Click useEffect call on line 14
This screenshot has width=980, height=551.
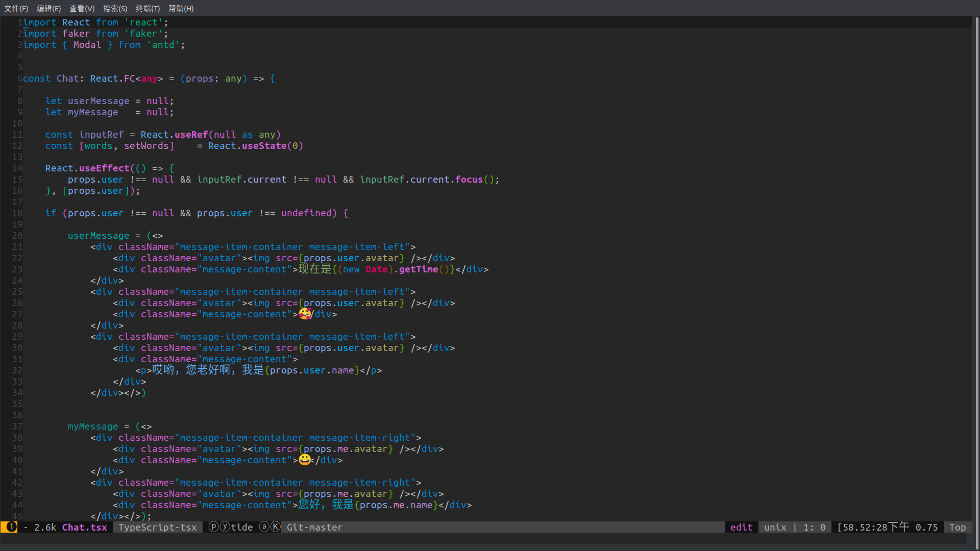pyautogui.click(x=104, y=168)
